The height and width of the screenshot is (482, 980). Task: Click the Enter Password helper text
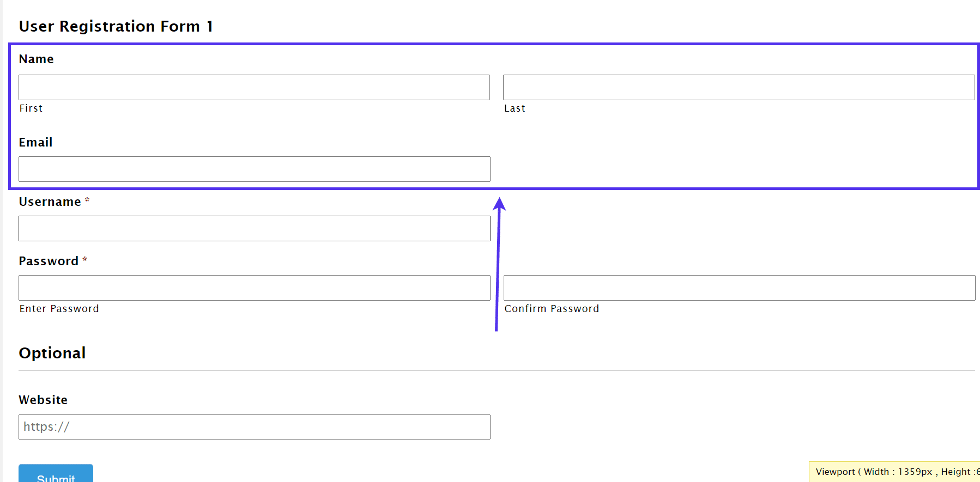coord(59,308)
